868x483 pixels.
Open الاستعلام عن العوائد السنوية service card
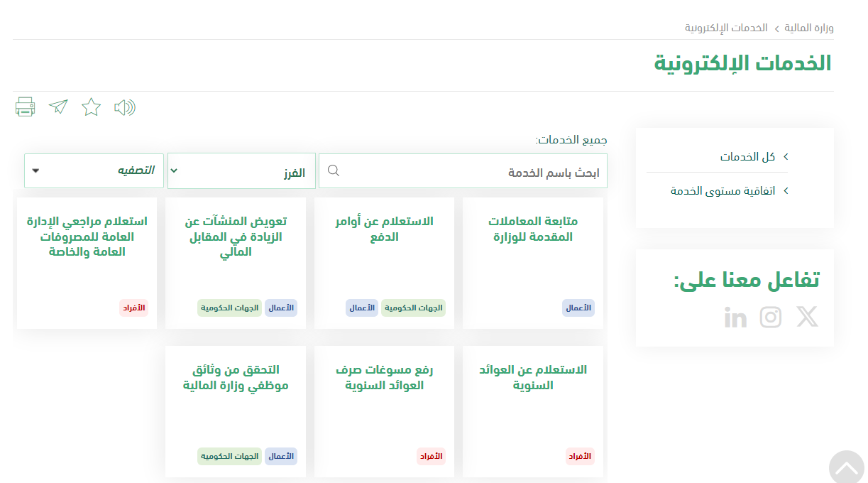click(x=533, y=378)
